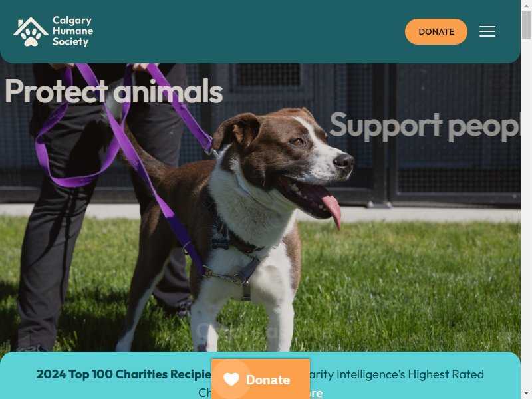Click the scrollbar down arrow
This screenshot has height=399, width=532.
pyautogui.click(x=526, y=394)
